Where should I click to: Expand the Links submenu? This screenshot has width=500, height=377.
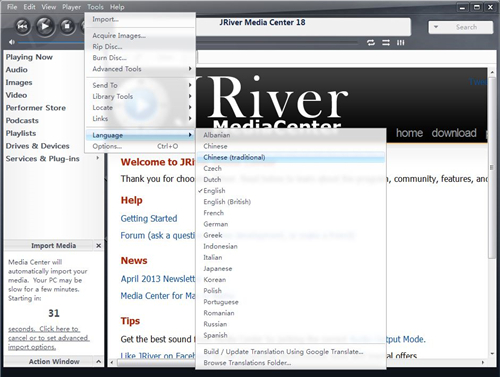coord(140,119)
